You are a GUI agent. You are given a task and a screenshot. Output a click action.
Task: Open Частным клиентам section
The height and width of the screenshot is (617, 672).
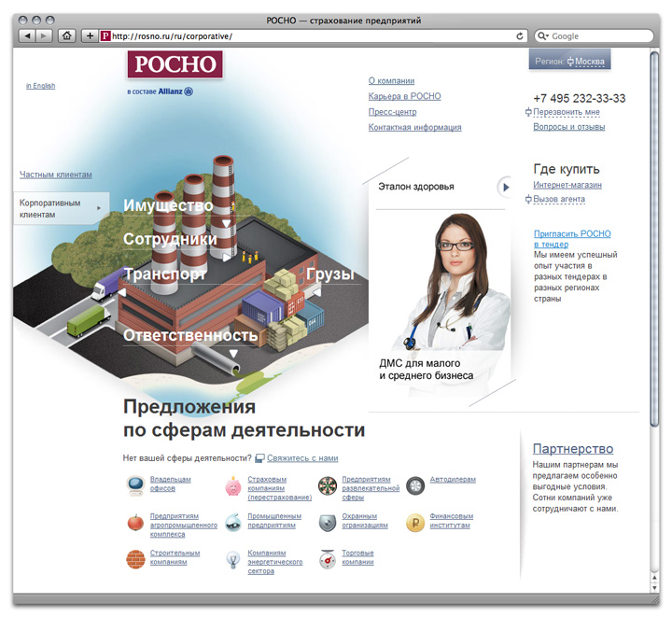(x=56, y=175)
